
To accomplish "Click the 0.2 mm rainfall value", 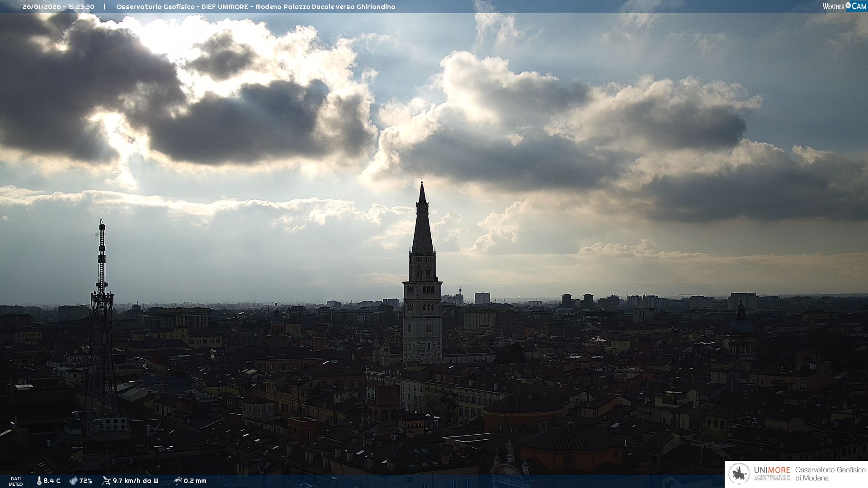I will pos(195,481).
